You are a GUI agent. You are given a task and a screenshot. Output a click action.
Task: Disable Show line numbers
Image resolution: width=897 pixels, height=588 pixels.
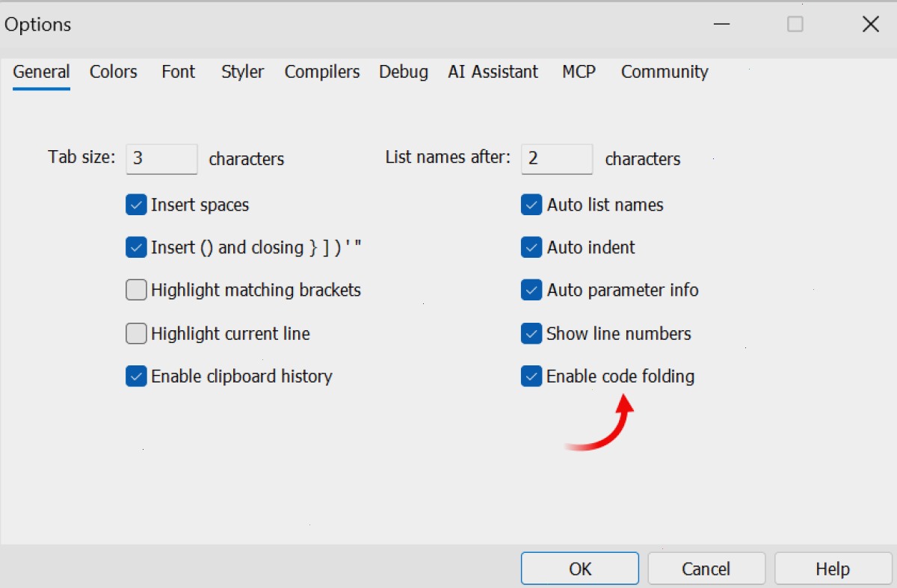coord(531,333)
